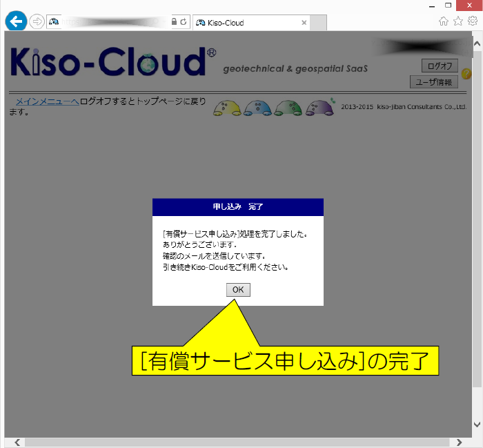Screen dimensions: 483x448
Task: Click the vertical scrollbar down arrow
Action: coord(477,425)
